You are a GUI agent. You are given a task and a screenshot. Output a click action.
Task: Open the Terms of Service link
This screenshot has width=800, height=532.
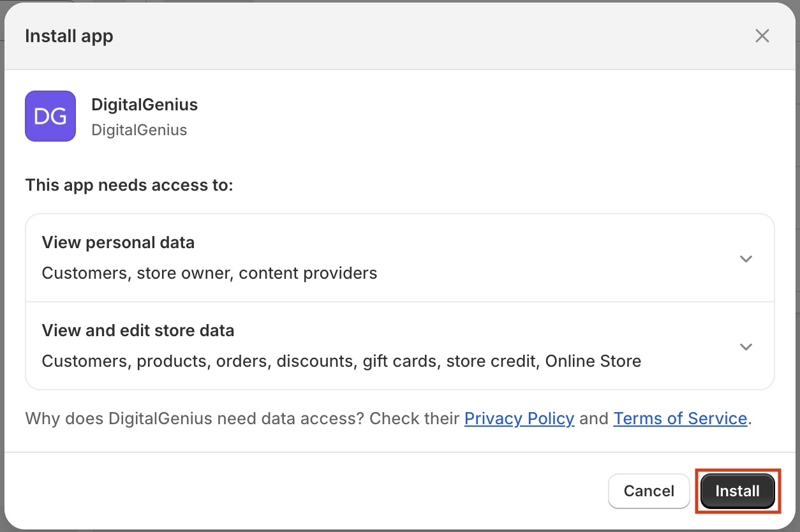[x=680, y=418]
